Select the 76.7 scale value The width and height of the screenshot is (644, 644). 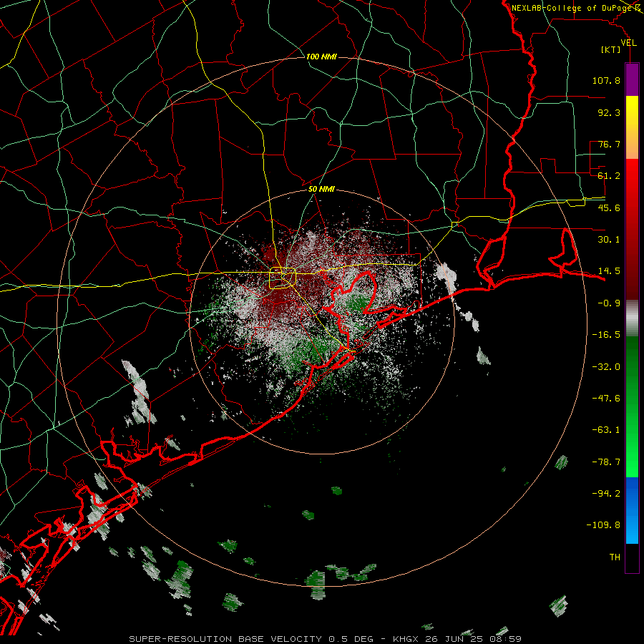(609, 144)
